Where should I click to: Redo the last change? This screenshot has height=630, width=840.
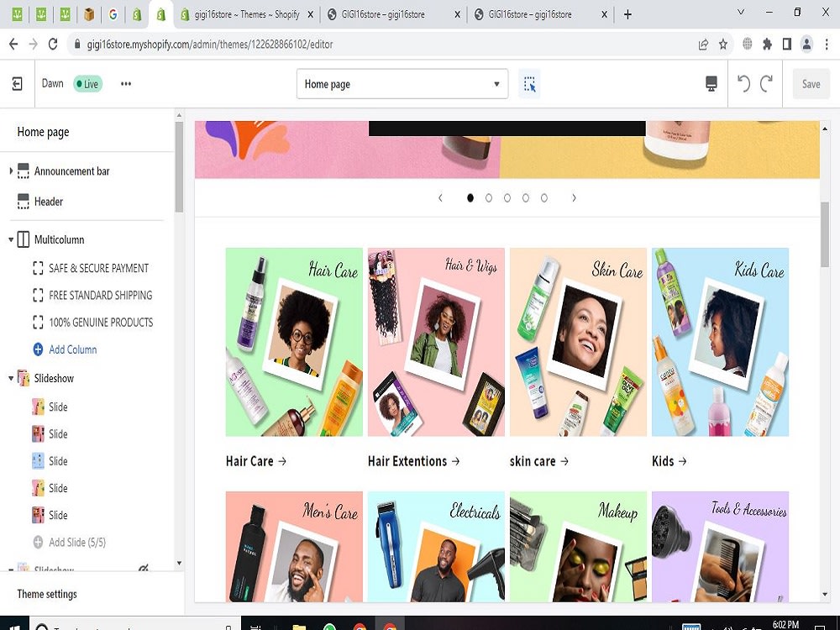click(x=767, y=83)
